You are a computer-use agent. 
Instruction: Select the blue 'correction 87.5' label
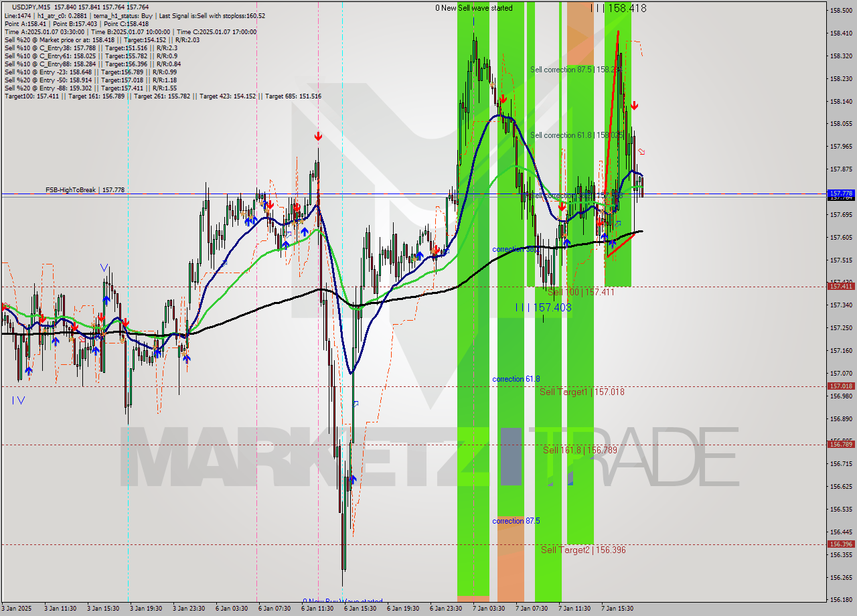[x=516, y=521]
